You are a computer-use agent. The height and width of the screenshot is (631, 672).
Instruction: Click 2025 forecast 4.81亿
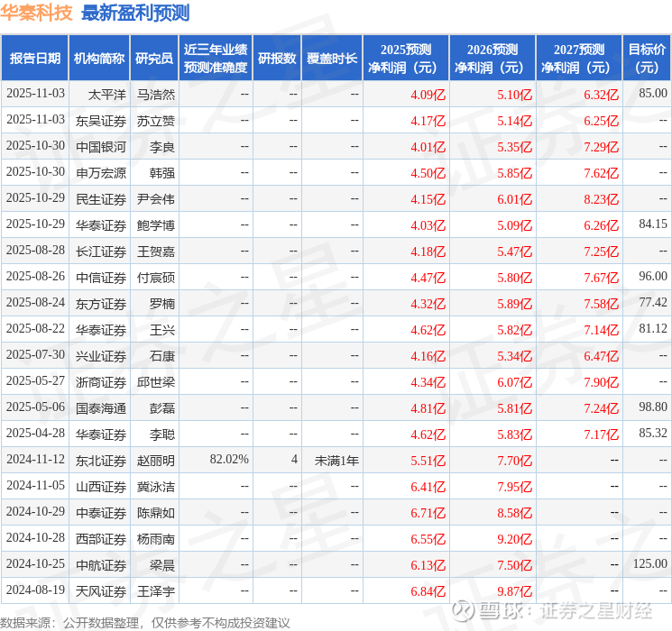coord(428,408)
